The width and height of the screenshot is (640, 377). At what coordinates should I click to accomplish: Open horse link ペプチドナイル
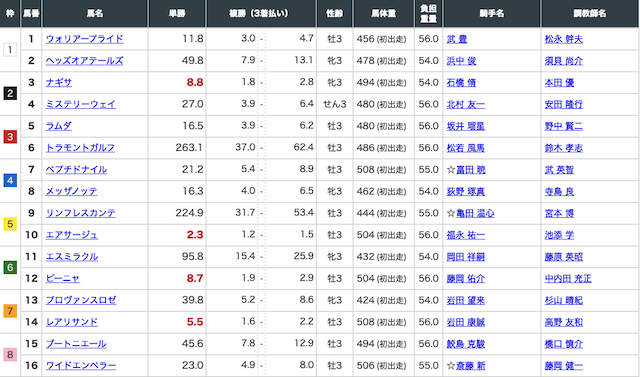pyautogui.click(x=76, y=170)
